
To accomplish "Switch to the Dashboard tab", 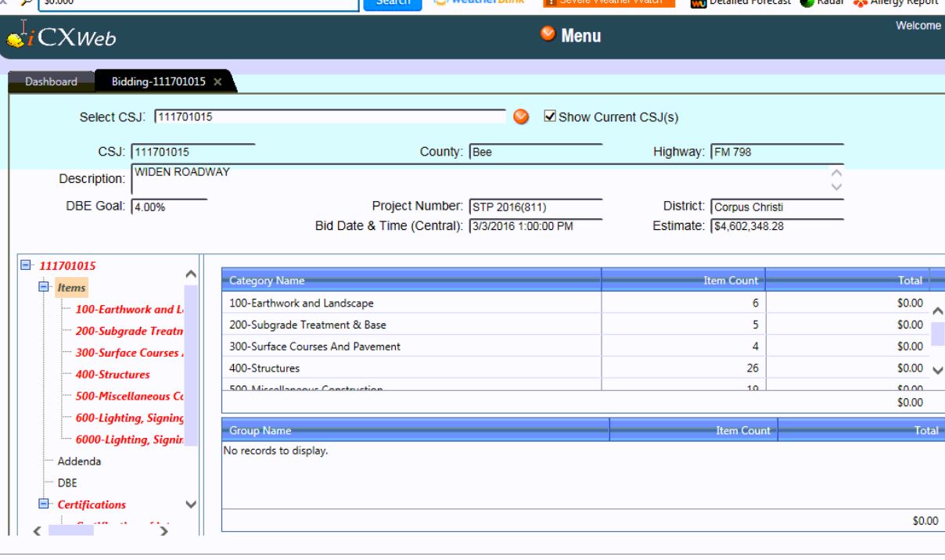I will [x=52, y=81].
